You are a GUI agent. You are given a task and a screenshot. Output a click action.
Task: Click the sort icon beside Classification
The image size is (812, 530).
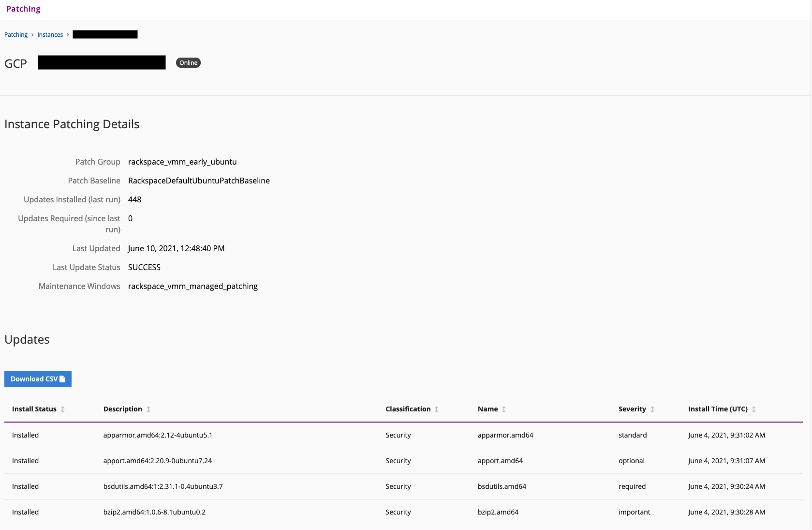[438, 409]
